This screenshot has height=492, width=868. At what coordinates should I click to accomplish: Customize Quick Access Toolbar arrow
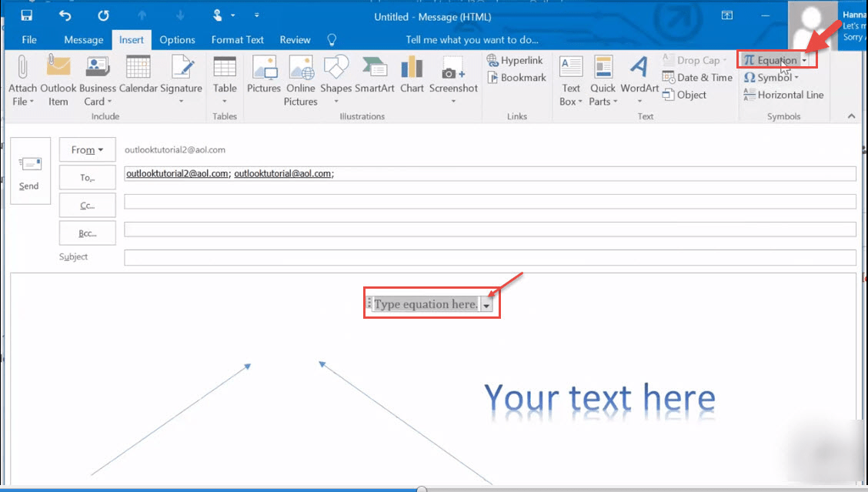click(x=257, y=15)
